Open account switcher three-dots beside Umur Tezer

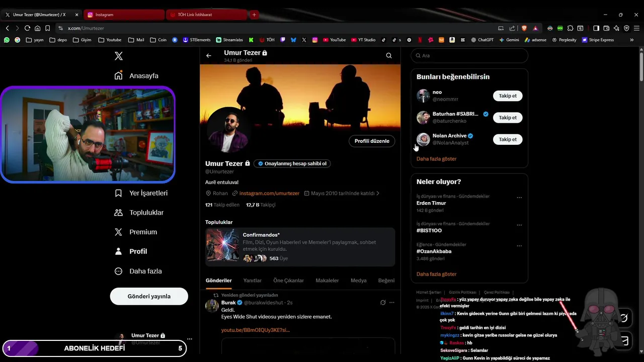tap(190, 339)
